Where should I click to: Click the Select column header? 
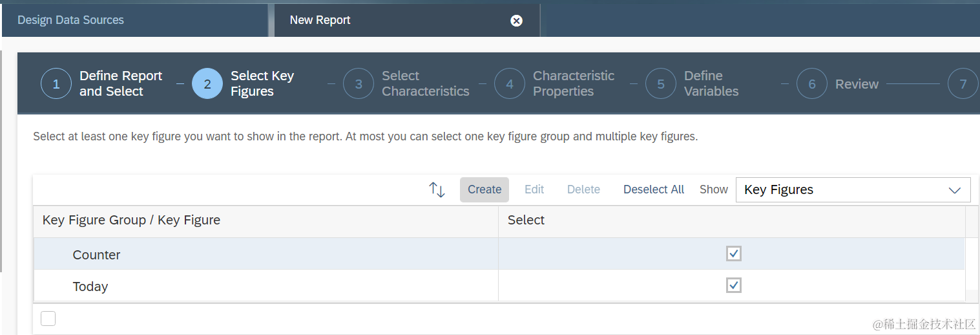click(x=526, y=220)
